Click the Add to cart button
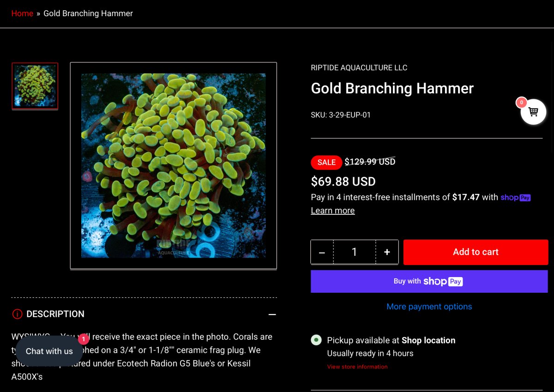 [476, 252]
